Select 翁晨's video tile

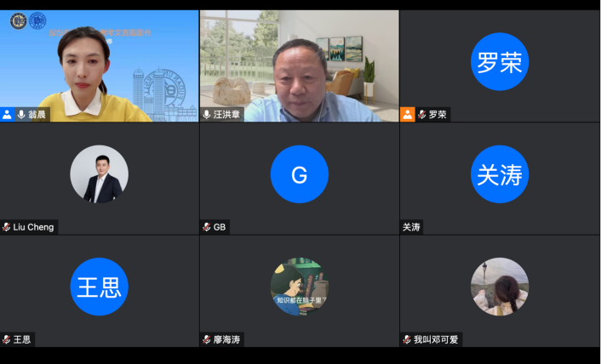pos(99,64)
